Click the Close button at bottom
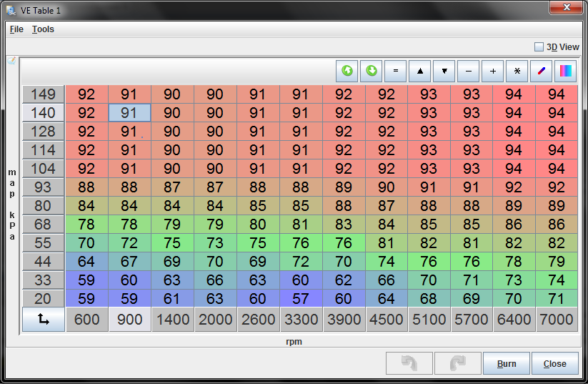 point(554,363)
